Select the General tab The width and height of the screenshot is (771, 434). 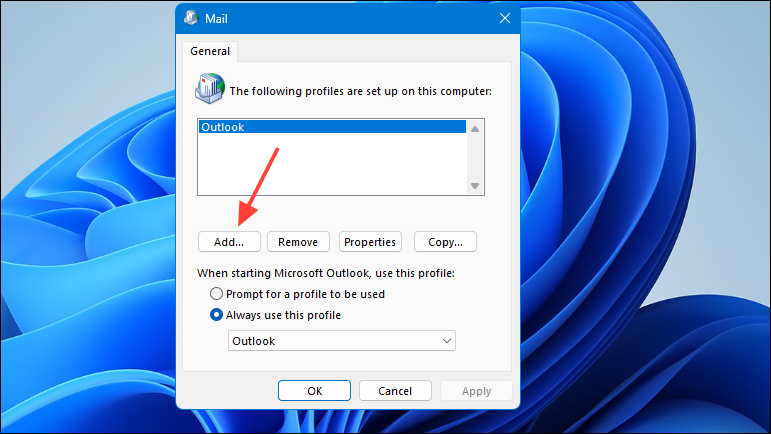pos(210,51)
